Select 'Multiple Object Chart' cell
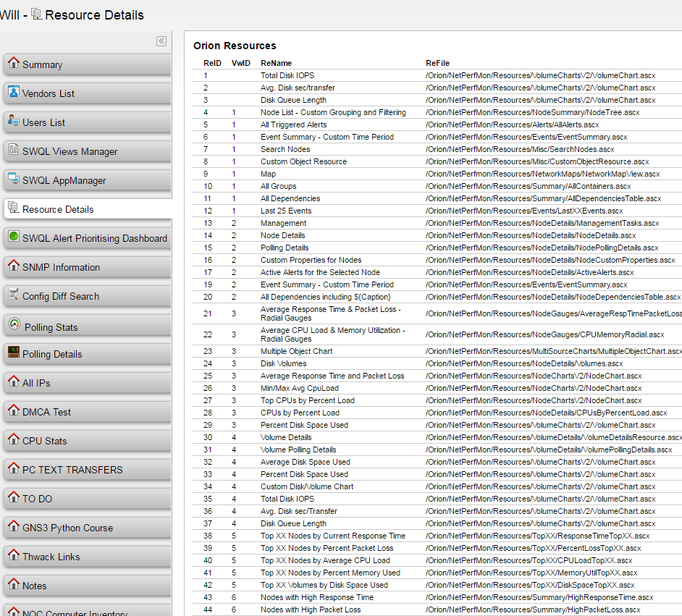Screen dimensions: 682x616 pyautogui.click(x=297, y=351)
